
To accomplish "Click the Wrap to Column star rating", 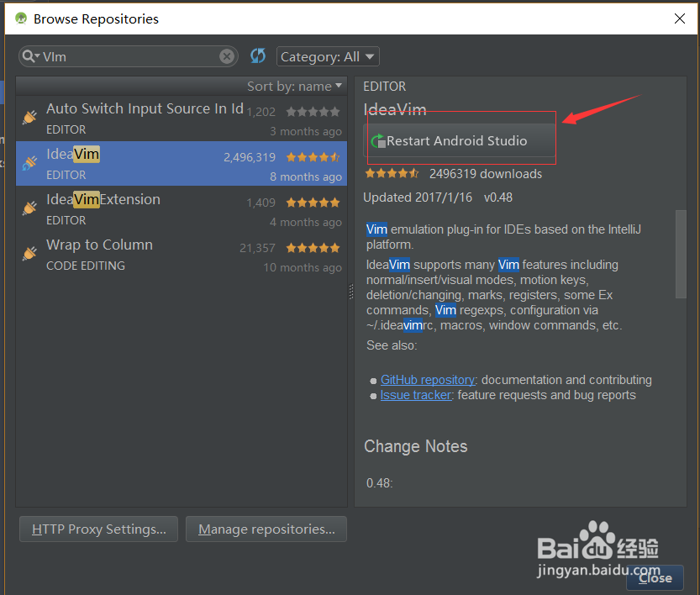I will click(x=313, y=248).
